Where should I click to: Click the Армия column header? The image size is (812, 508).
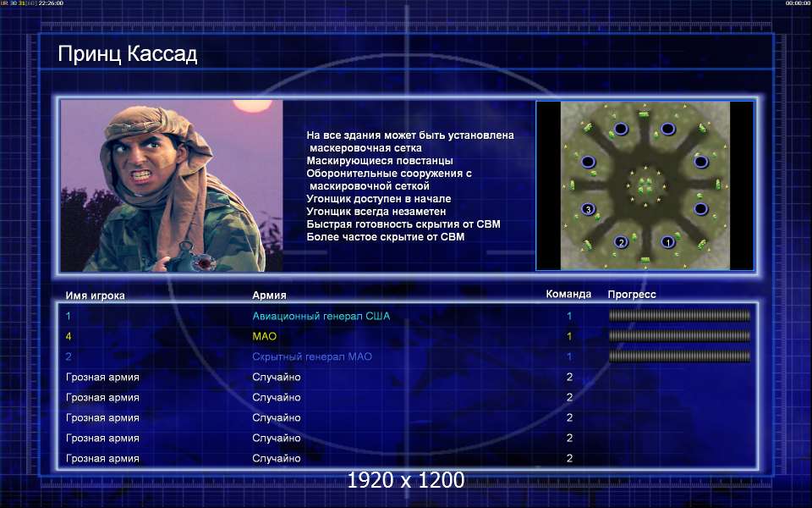click(x=269, y=295)
